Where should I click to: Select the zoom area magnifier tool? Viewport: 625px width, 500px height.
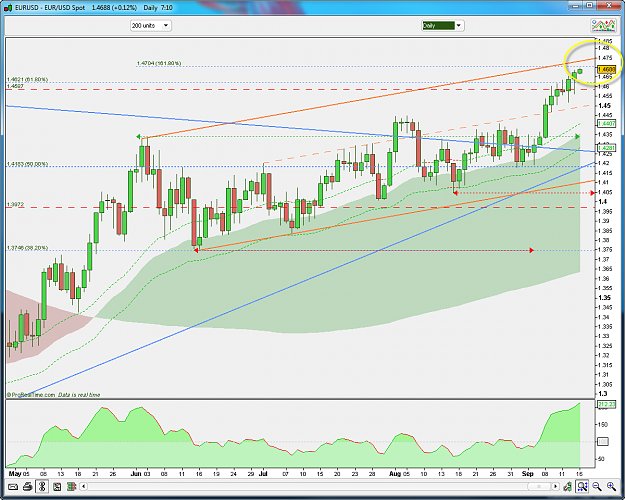(x=582, y=486)
